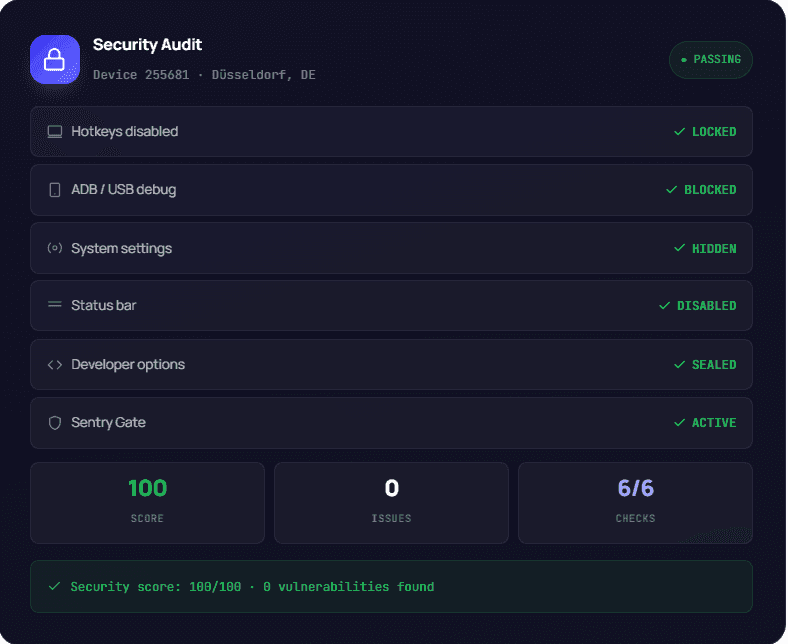Click the SEALED status for Developer options

705,364
